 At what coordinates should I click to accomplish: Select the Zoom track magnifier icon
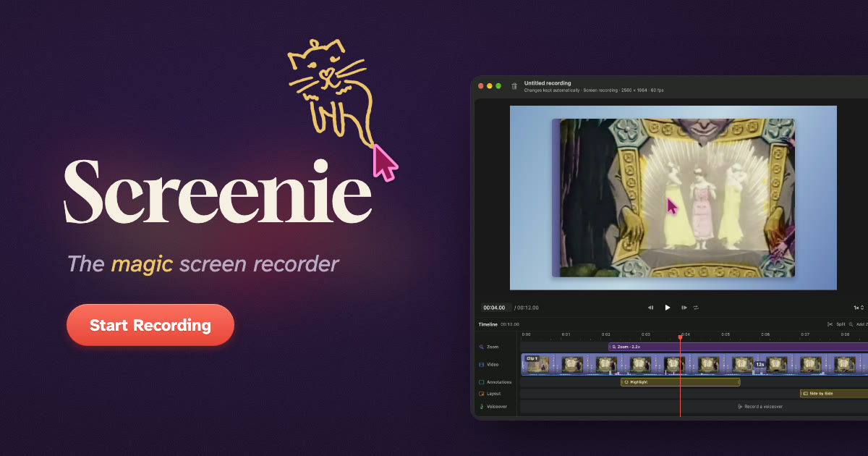(x=481, y=347)
